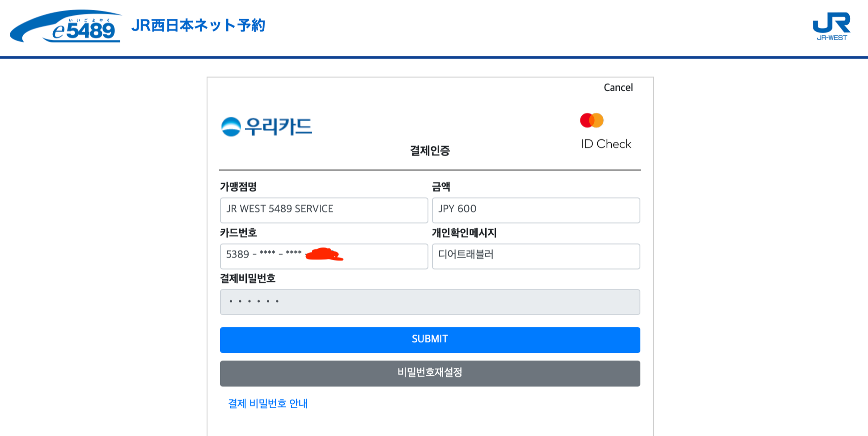Click the JR-WEST logo
The image size is (868, 436).
point(831,26)
